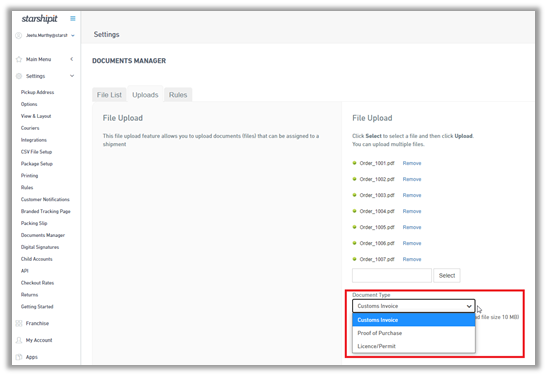The height and width of the screenshot is (376, 547).
Task: Click the Order_1001.pdf file name
Action: pos(377,163)
